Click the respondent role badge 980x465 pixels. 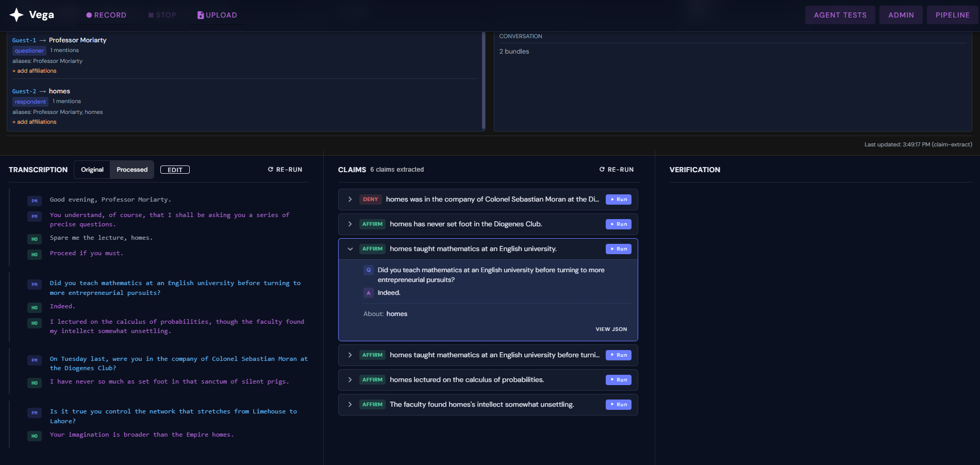pyautogui.click(x=30, y=102)
